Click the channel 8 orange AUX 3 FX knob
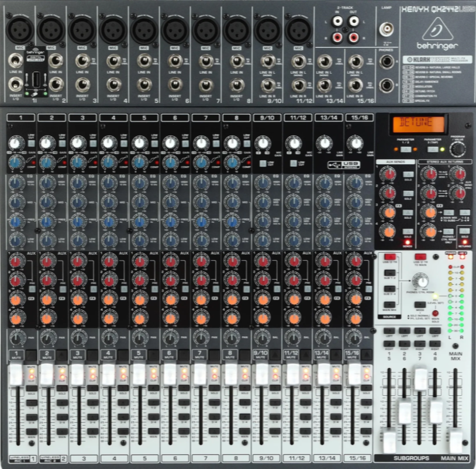476x469 pixels. [232, 299]
